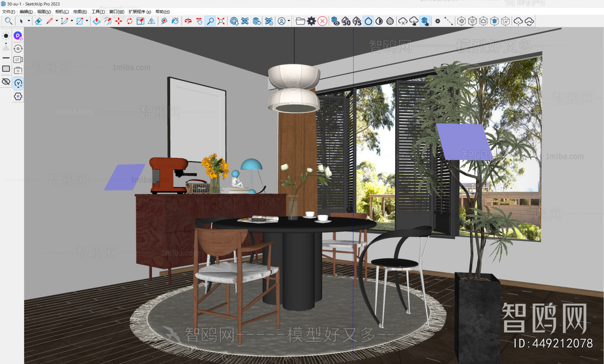Open the 帮助(H) menu
This screenshot has width=604, height=364.
pos(163,12)
